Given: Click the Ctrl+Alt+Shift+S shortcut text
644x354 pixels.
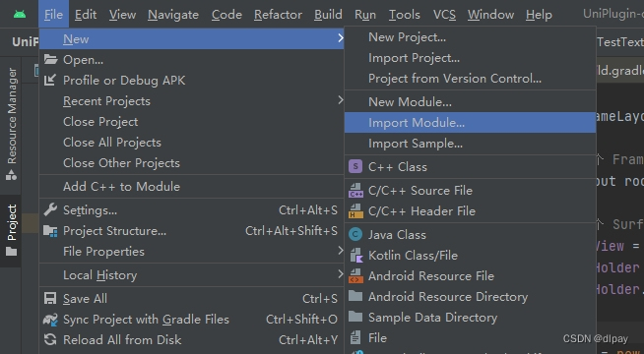Looking at the screenshot, I should pos(291,231).
